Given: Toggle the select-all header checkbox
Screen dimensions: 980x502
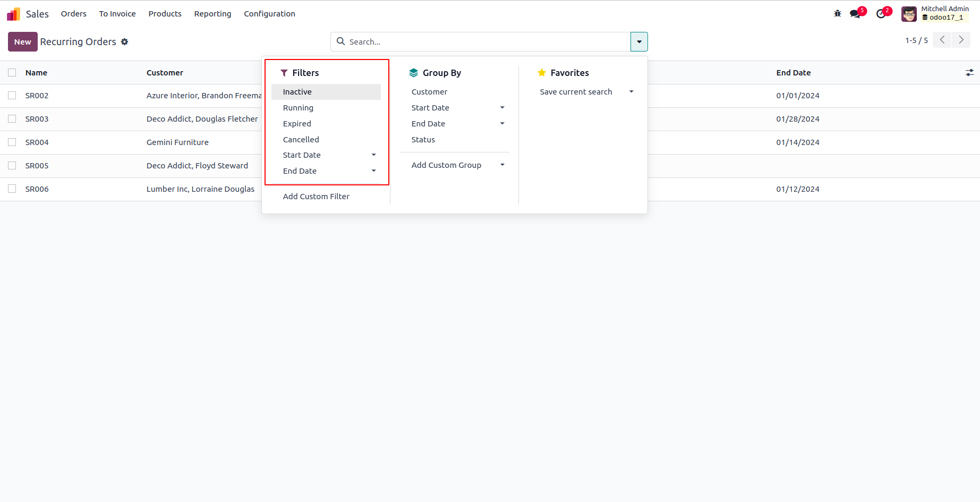Looking at the screenshot, I should tap(12, 73).
